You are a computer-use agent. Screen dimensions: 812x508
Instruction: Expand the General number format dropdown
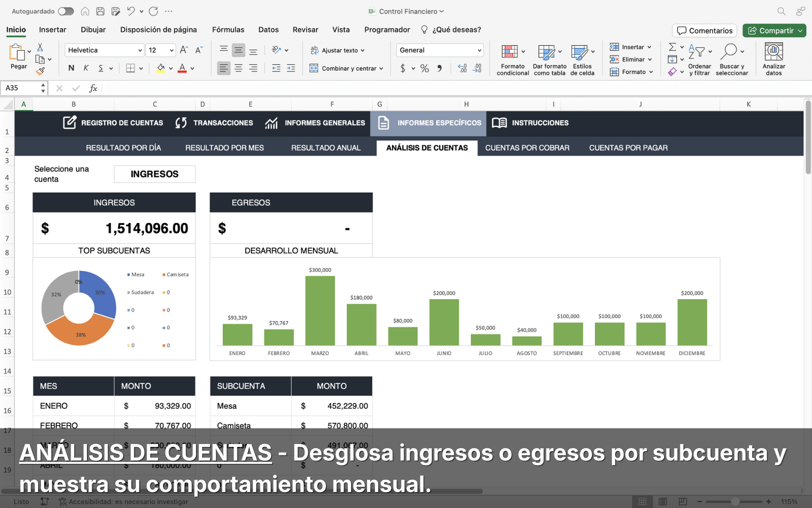pos(479,50)
